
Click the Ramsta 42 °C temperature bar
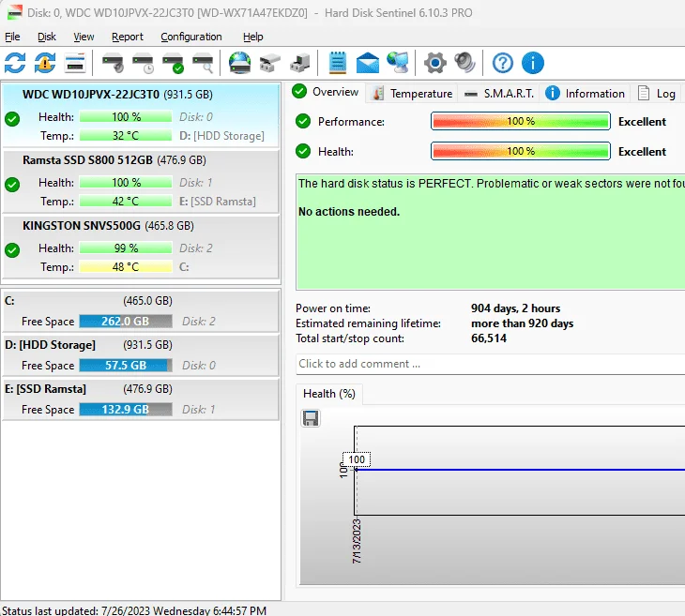pyautogui.click(x=126, y=202)
